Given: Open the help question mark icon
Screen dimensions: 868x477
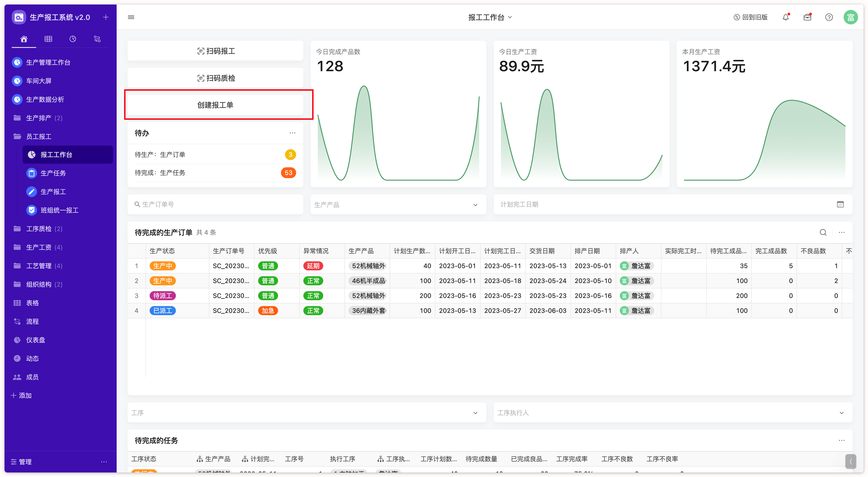Looking at the screenshot, I should click(x=829, y=17).
